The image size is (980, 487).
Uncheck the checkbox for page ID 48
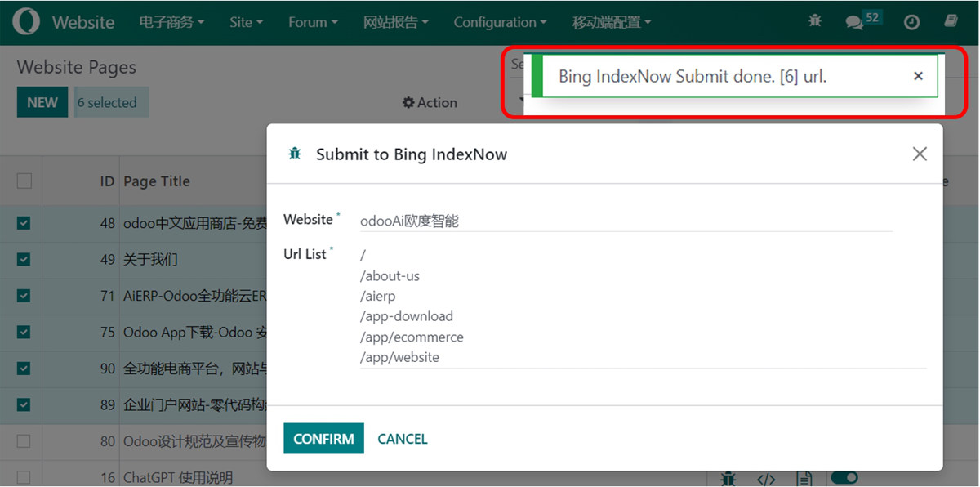[x=24, y=222]
